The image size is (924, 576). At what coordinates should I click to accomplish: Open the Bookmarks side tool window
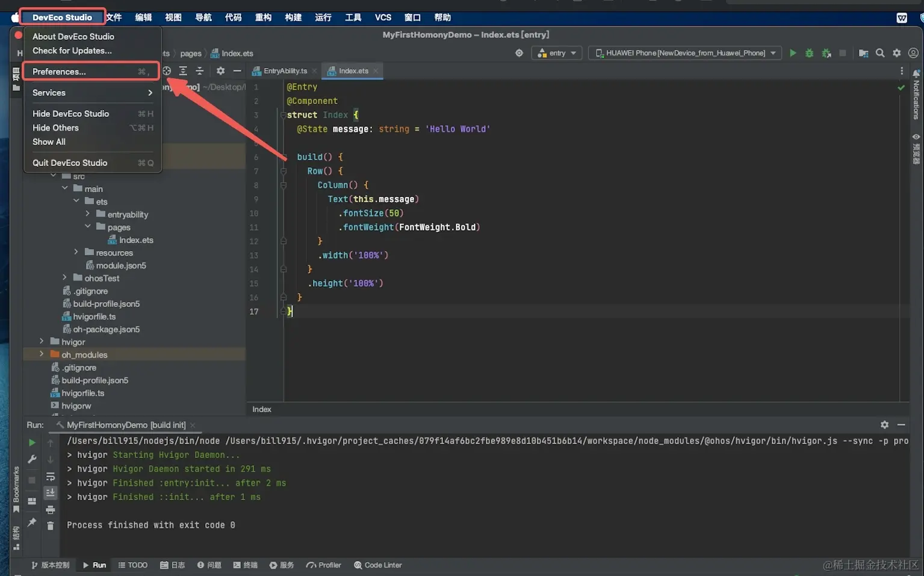[x=16, y=489]
